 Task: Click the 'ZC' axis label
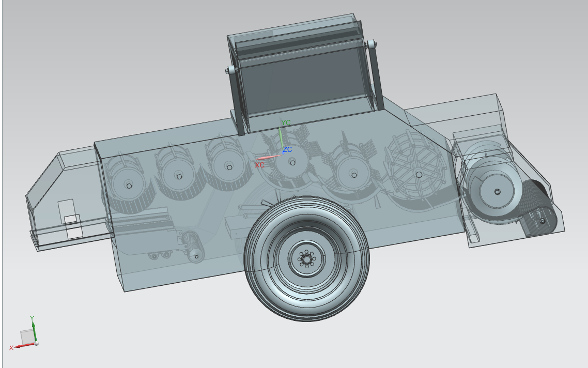(287, 149)
